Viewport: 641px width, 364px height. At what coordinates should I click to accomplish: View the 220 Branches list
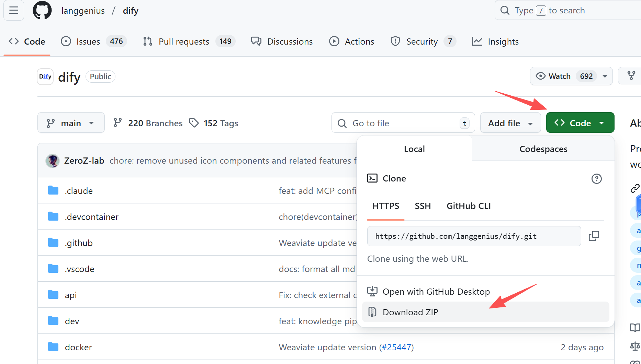(x=148, y=123)
